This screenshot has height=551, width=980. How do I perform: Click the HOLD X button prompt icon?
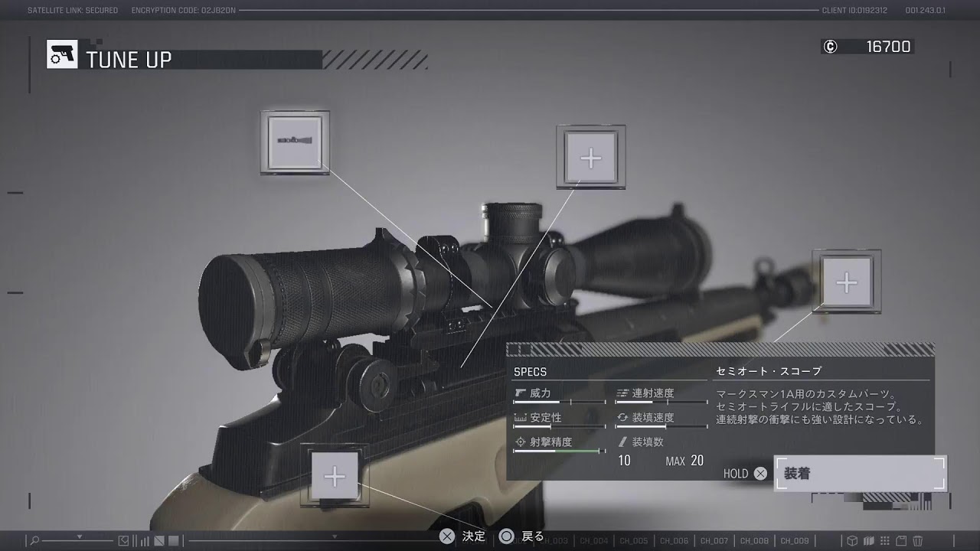coord(760,474)
